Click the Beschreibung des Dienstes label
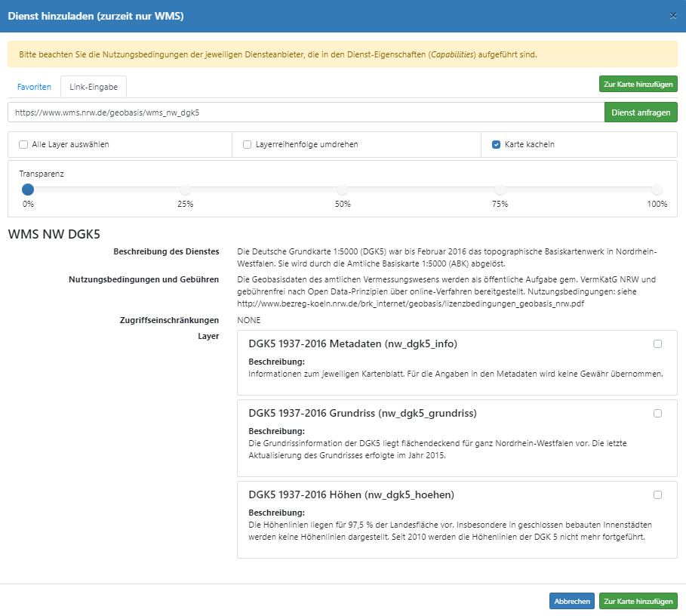 coord(166,251)
